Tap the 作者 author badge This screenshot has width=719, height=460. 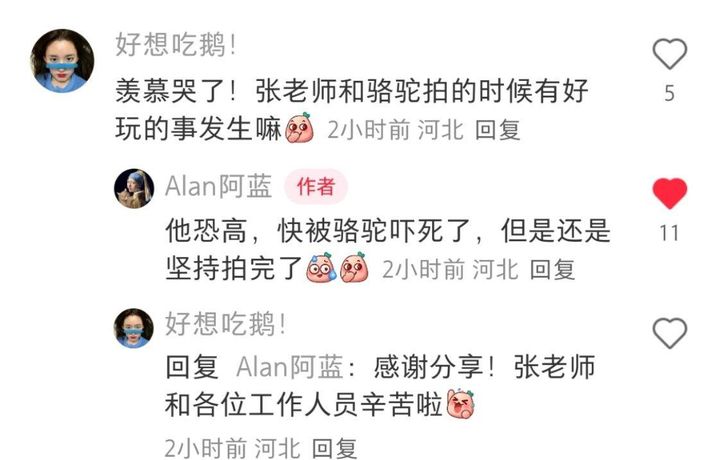(316, 187)
